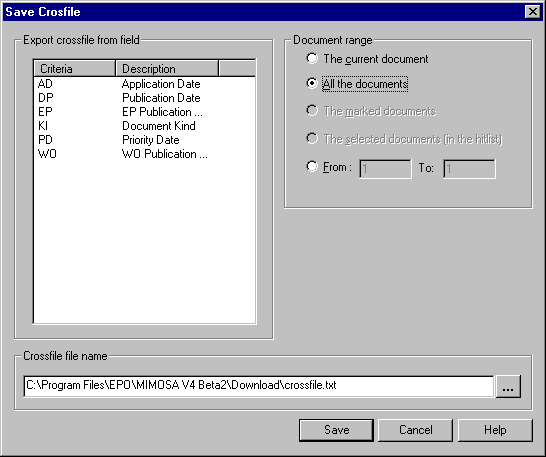
Task: Focus the crossfile file name field
Action: pyautogui.click(x=259, y=386)
